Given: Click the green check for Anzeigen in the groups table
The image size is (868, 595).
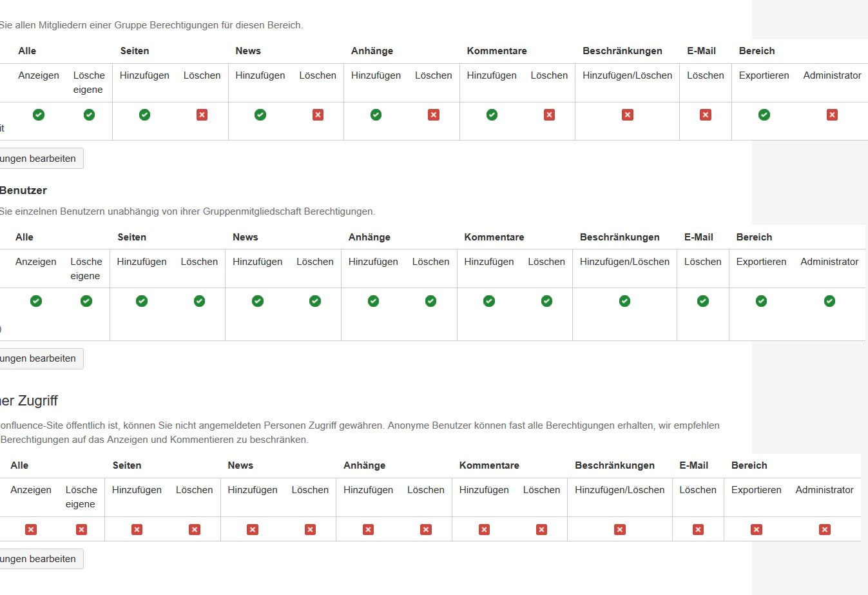Looking at the screenshot, I should click(39, 115).
